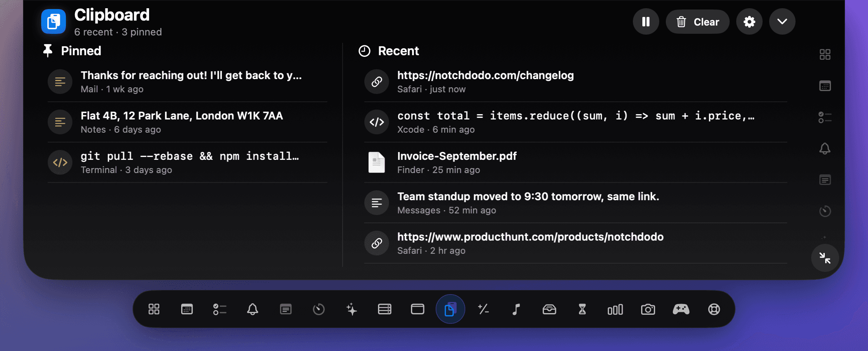
Task: Open the sparkles AI widget in the dock
Action: 352,309
